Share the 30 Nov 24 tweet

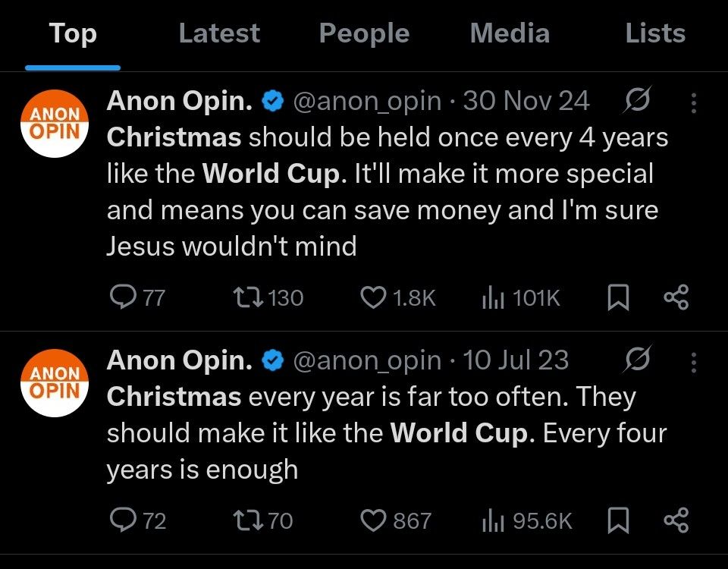pos(676,297)
